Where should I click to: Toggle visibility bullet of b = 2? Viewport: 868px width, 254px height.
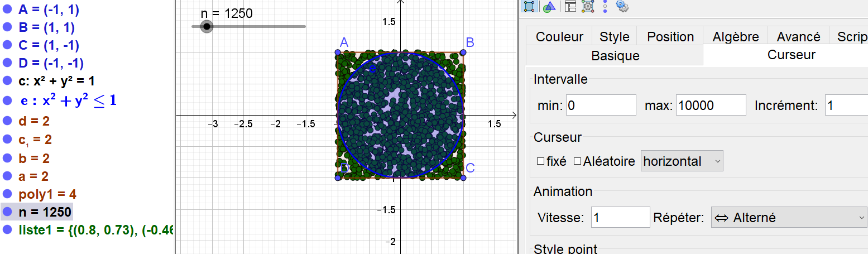coord(7,158)
